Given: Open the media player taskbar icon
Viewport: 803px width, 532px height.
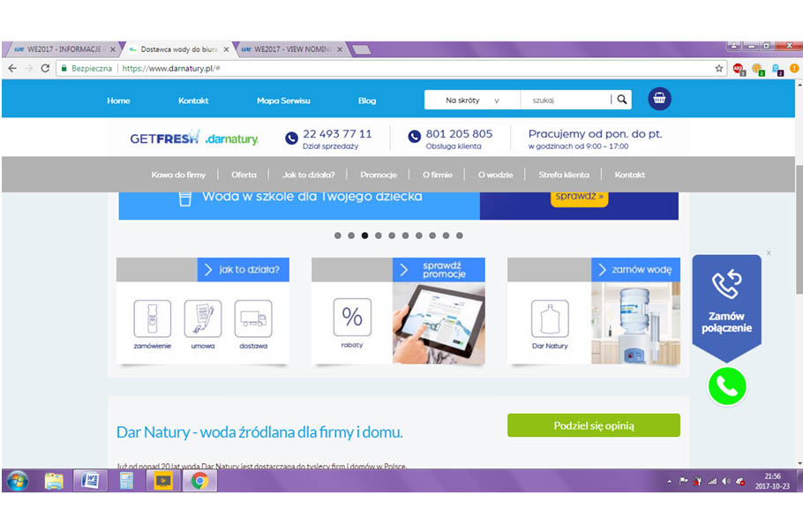Looking at the screenshot, I should (163, 482).
